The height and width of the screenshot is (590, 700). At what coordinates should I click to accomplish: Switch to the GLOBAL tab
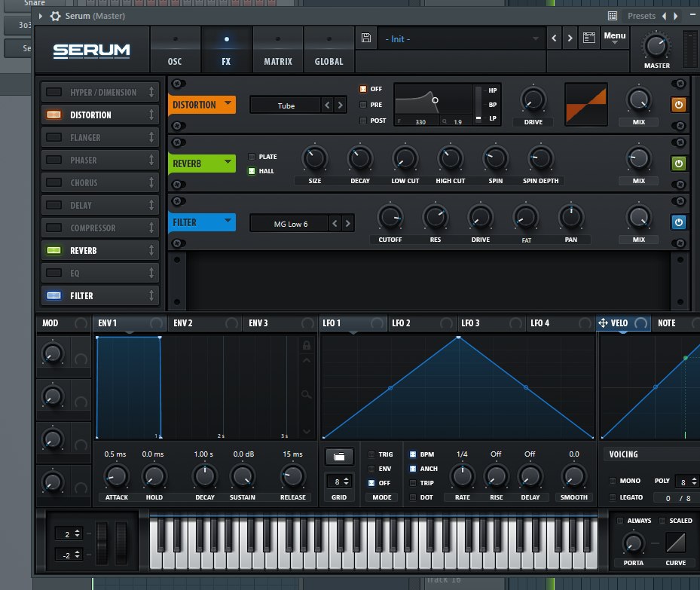click(329, 49)
